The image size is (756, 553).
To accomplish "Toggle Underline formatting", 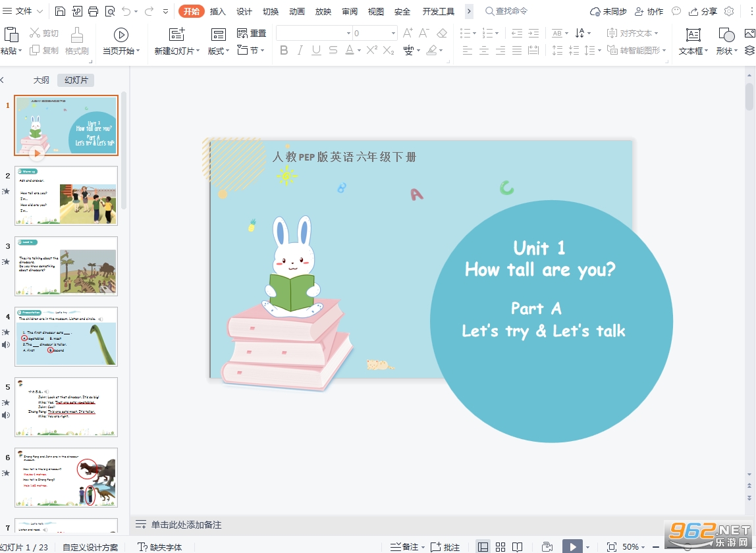I will (x=316, y=50).
